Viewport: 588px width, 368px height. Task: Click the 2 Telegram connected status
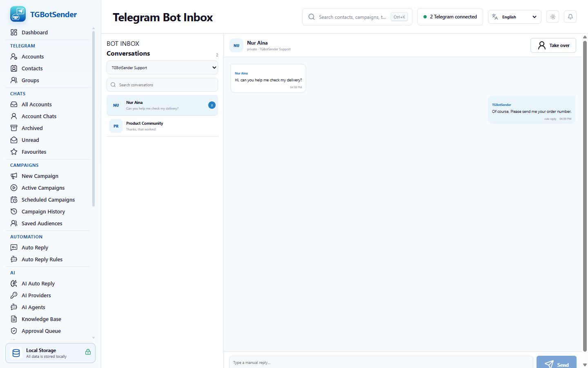[450, 17]
